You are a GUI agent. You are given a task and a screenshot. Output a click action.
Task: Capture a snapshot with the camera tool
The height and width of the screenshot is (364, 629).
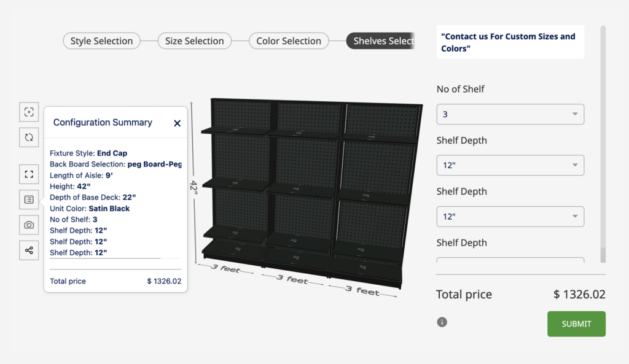tap(29, 225)
